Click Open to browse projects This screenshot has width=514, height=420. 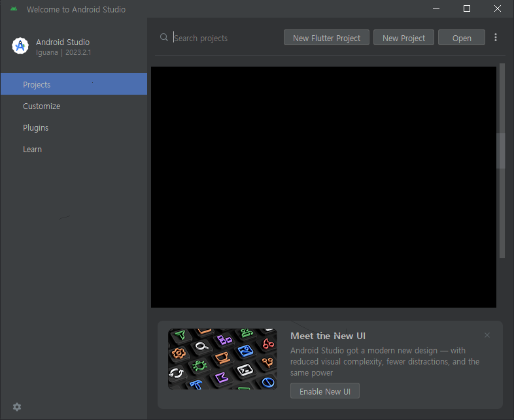[x=462, y=38]
